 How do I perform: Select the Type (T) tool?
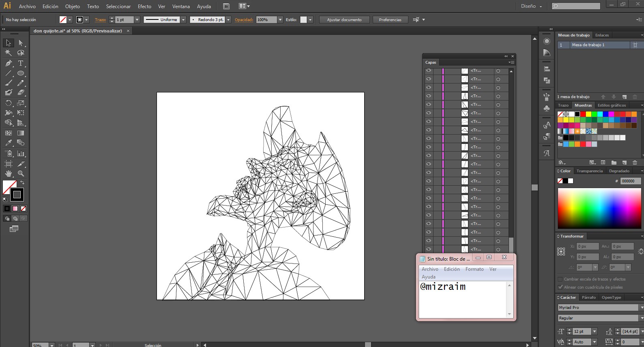click(21, 63)
